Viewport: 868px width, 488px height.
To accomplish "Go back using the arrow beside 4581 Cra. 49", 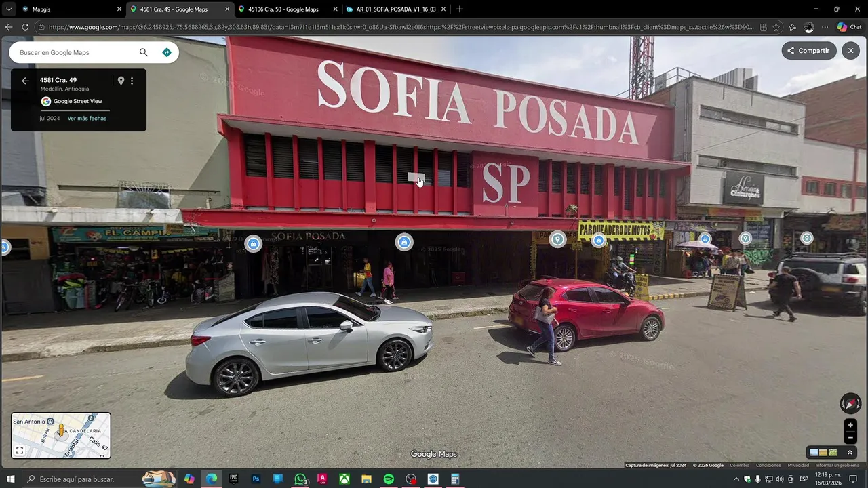I will [25, 81].
